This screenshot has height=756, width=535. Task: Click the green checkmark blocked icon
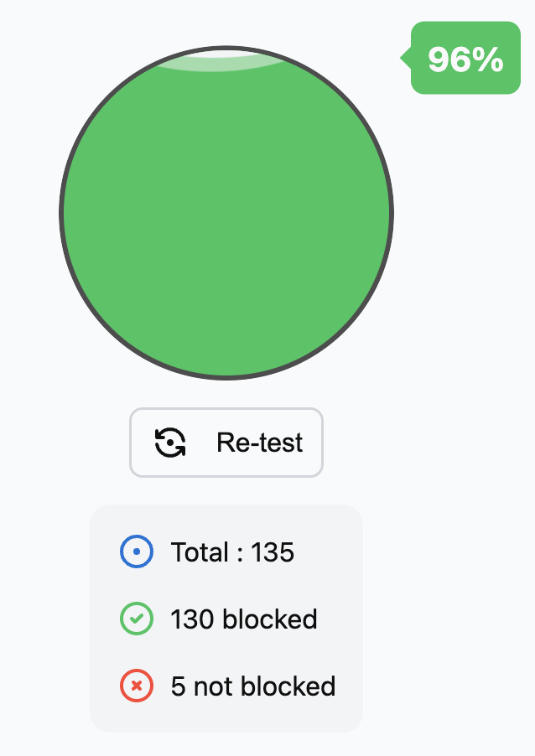click(x=137, y=618)
